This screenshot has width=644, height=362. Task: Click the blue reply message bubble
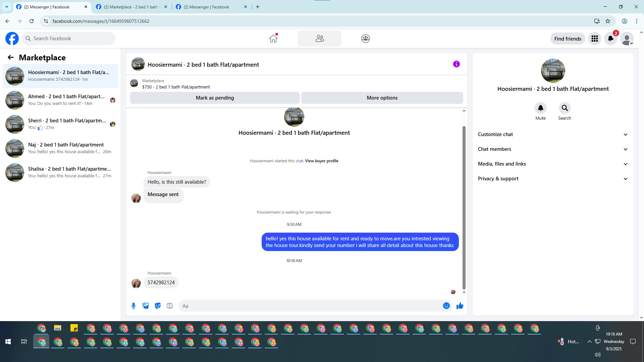360,242
